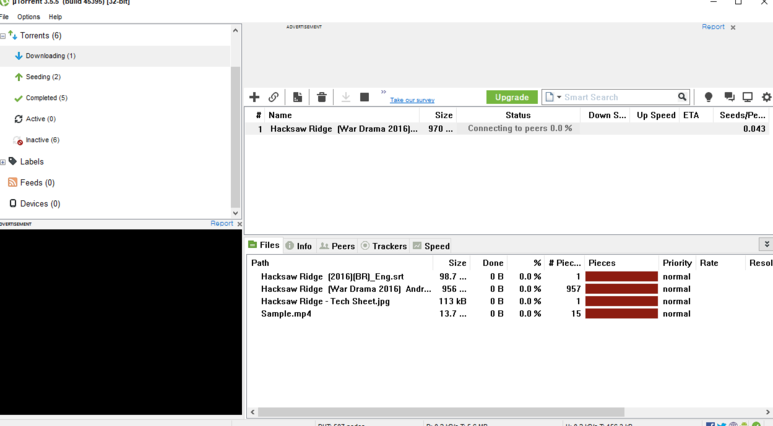
Task: Click pieces bar for Tech Sheet.jpg
Action: (621, 301)
